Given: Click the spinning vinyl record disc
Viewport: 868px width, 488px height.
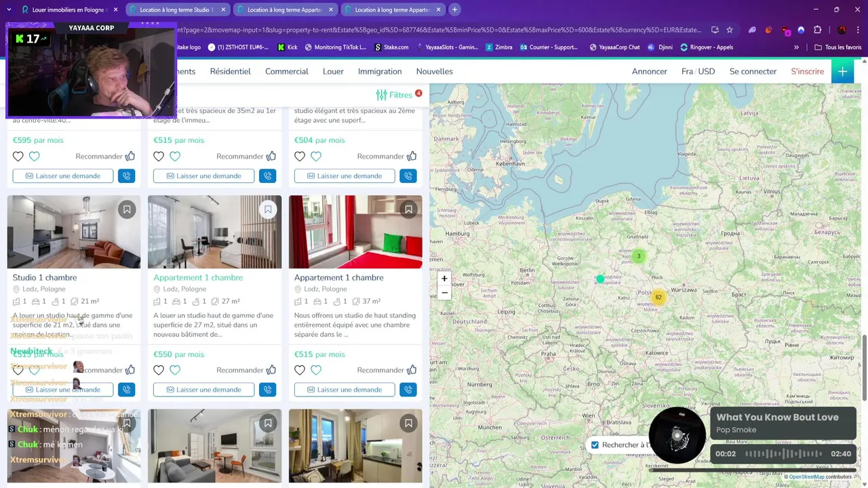Looking at the screenshot, I should coord(677,436).
